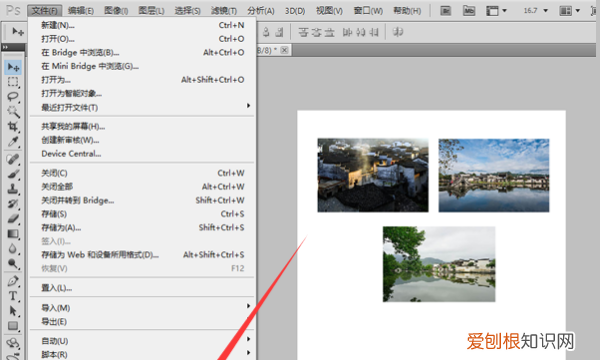Open the arrange documents dropdown

pyautogui.click(x=569, y=11)
